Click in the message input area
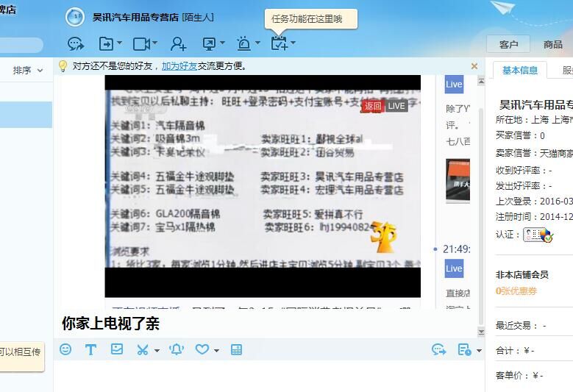The image size is (573, 392). coord(269,377)
